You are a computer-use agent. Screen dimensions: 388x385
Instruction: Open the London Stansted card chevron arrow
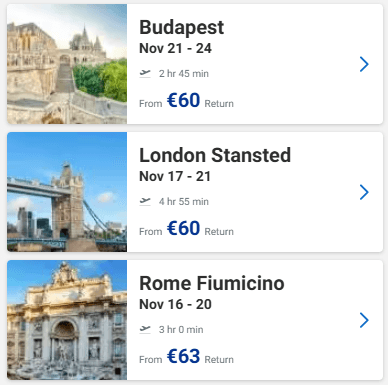click(364, 192)
